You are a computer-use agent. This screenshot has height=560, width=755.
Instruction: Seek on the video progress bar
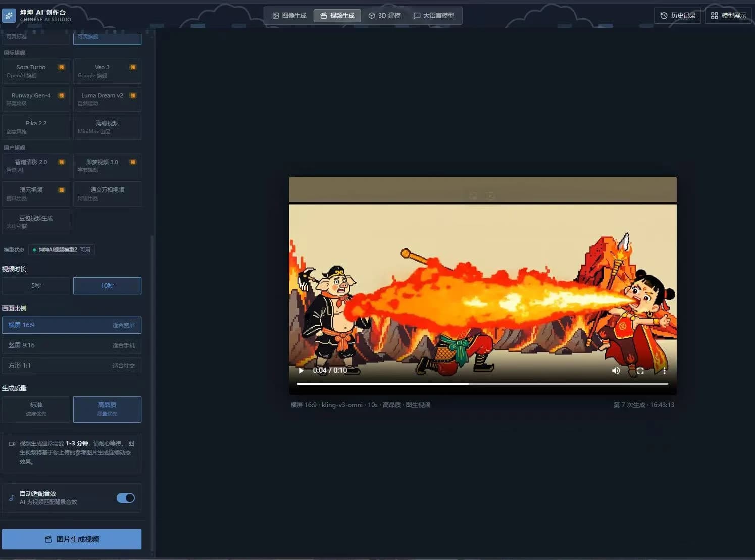pos(483,384)
